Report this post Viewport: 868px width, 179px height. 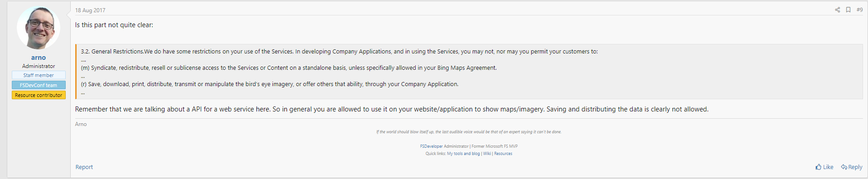(84, 167)
